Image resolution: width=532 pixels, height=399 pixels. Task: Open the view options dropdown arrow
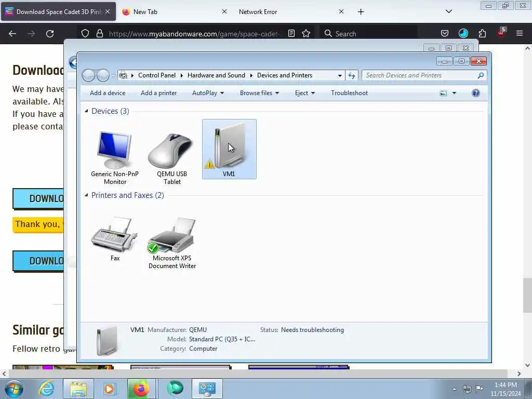point(454,93)
